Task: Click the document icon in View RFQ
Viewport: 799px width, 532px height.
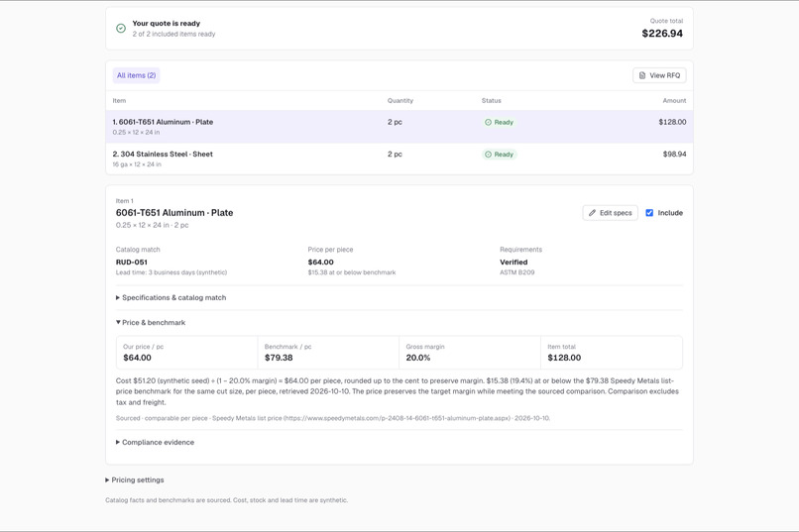Action: pyautogui.click(x=642, y=75)
